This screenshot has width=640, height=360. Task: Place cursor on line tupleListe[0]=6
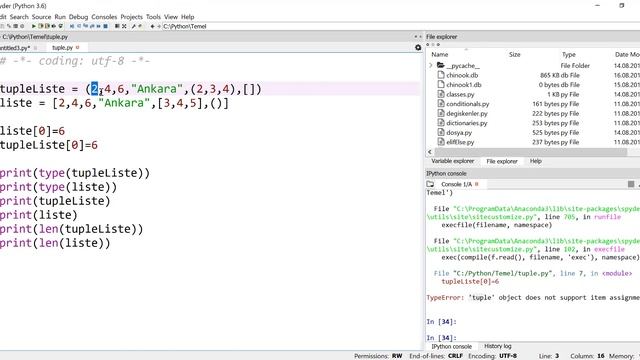tap(49, 145)
